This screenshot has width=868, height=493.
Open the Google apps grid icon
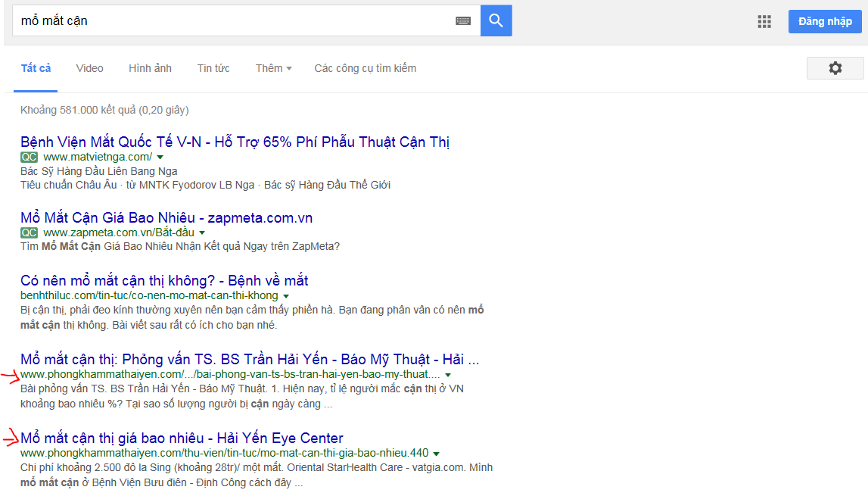[764, 22]
